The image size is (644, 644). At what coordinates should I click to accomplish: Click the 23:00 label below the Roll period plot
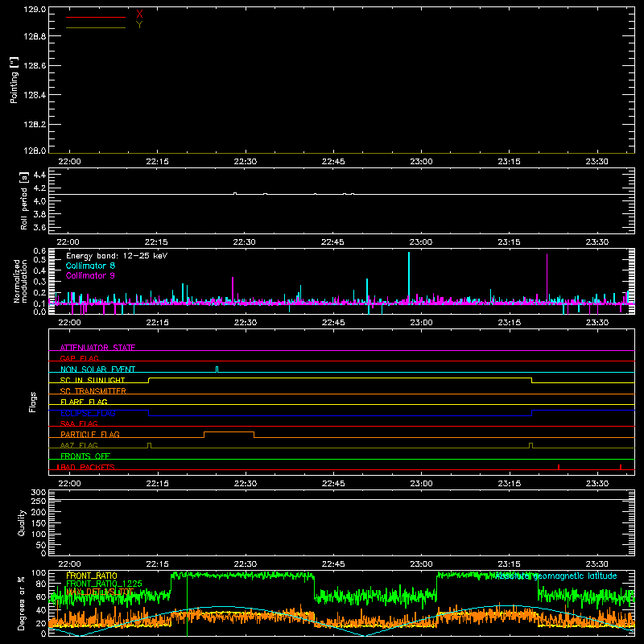coord(421,242)
